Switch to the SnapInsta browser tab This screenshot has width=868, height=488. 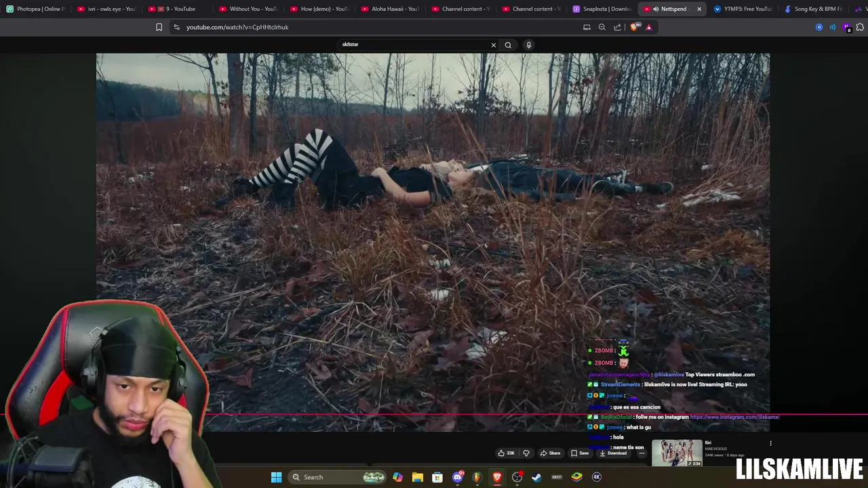pos(601,9)
